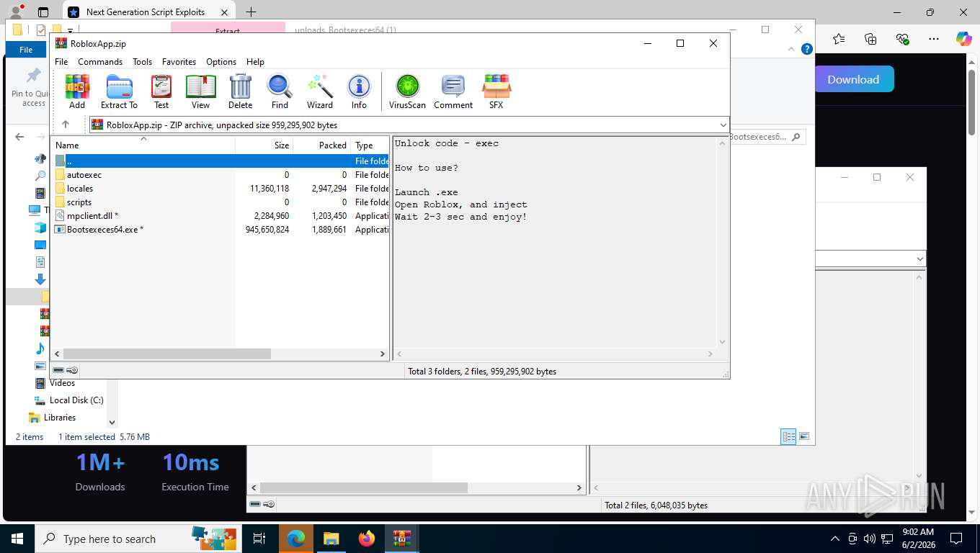Click the Explorer search field
Screen dimensions: 980x553
767,137
